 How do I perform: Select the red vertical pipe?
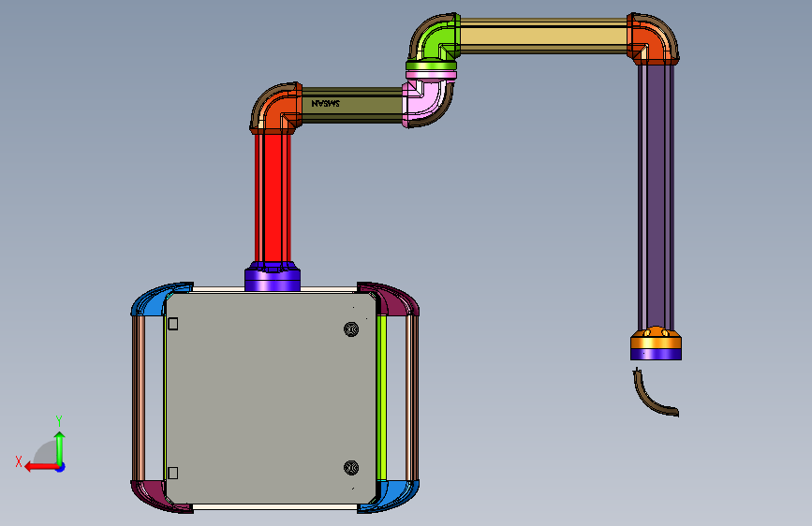273,197
